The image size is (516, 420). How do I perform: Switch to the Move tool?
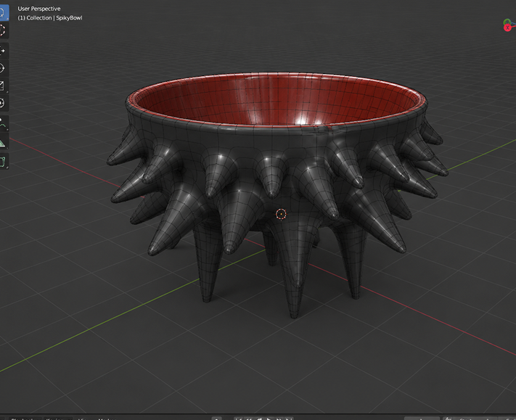3,51
